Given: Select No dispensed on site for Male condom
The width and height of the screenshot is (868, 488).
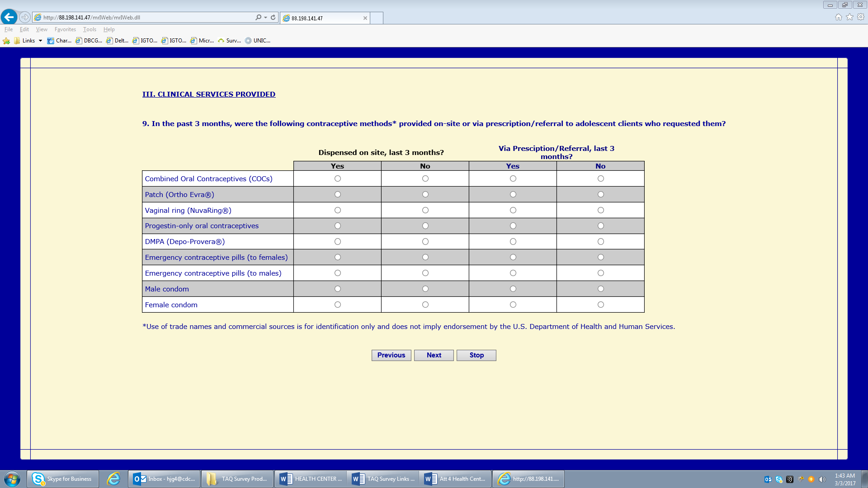Looking at the screenshot, I should click(425, 289).
